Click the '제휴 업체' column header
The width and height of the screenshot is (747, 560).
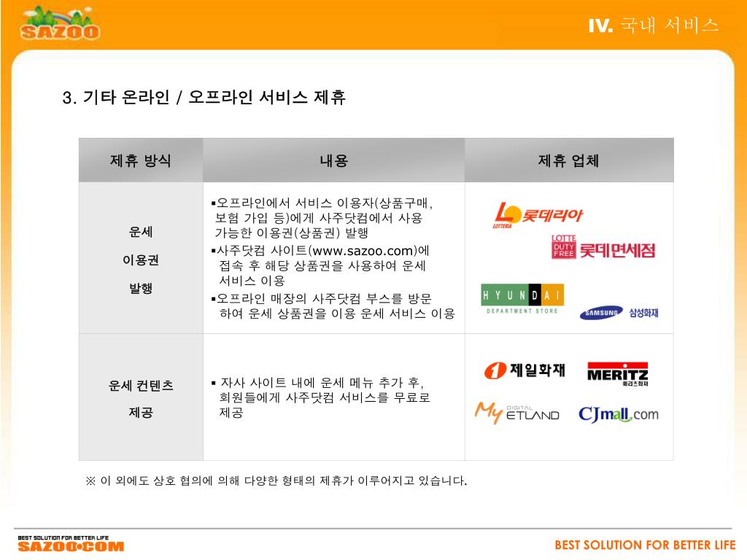pos(569,160)
